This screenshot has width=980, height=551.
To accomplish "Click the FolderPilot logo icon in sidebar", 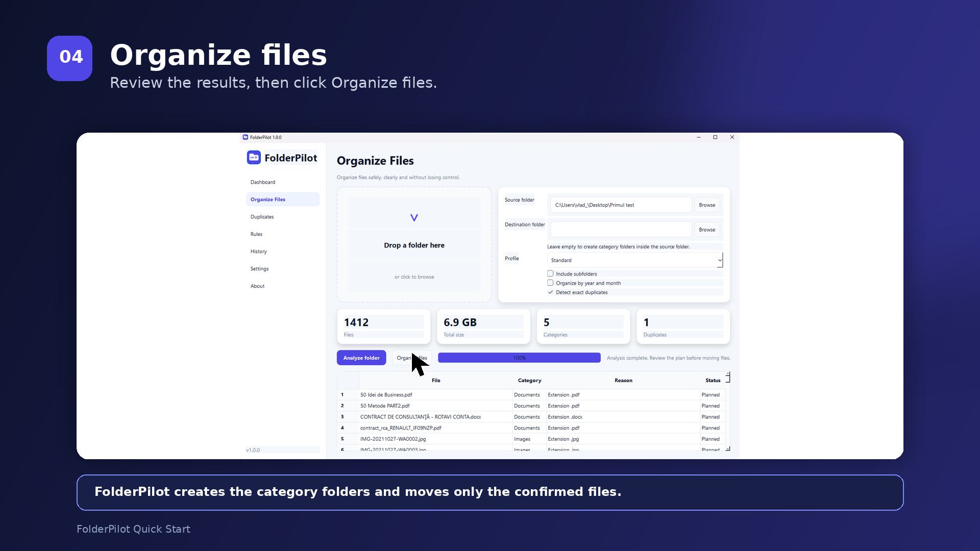I will click(x=254, y=158).
